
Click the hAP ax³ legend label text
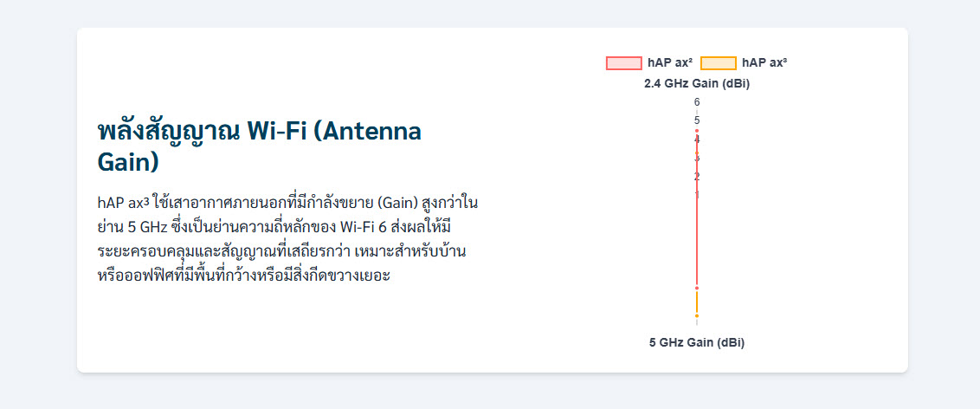pyautogui.click(x=764, y=63)
